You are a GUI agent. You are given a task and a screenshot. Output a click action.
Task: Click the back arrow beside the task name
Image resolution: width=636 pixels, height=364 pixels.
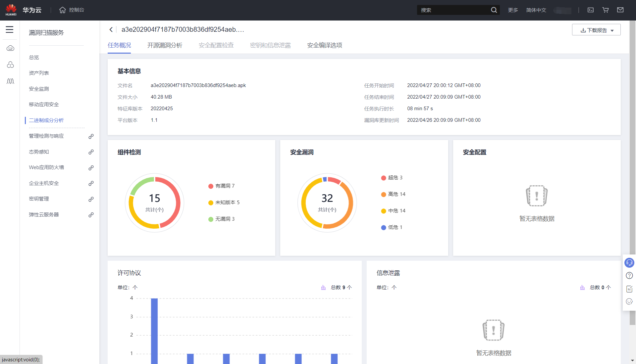111,30
